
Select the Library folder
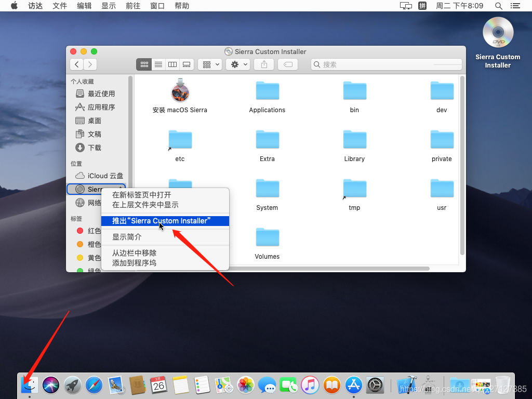(x=354, y=146)
